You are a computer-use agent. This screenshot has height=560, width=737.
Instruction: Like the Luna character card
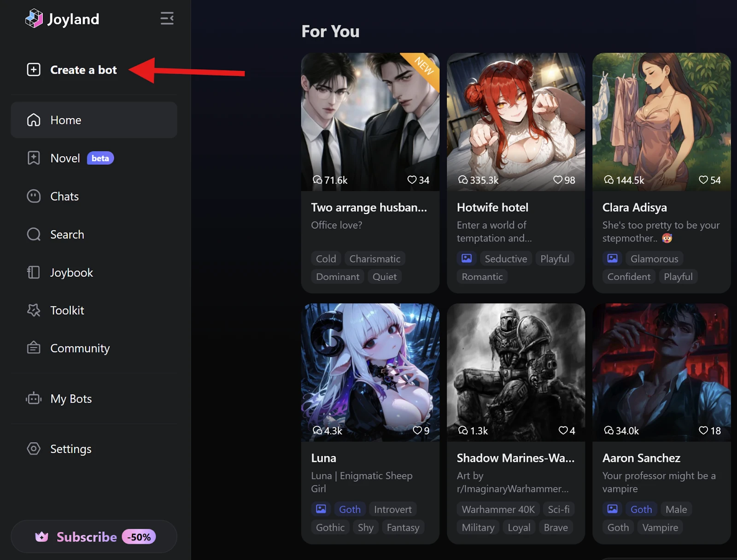click(417, 431)
